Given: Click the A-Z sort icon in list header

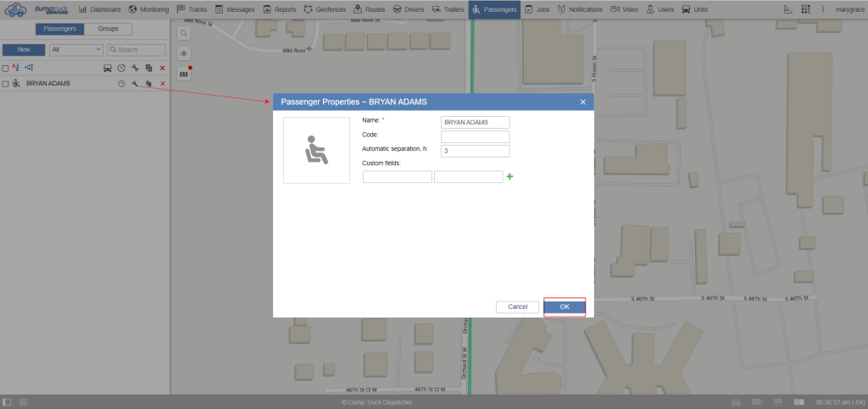Looking at the screenshot, I should tap(16, 67).
